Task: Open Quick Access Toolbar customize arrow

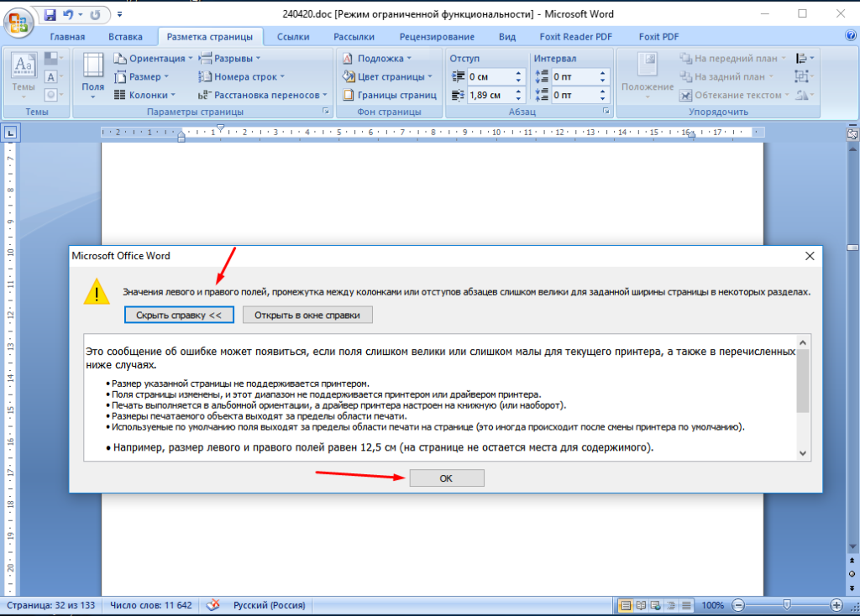Action: click(x=119, y=15)
